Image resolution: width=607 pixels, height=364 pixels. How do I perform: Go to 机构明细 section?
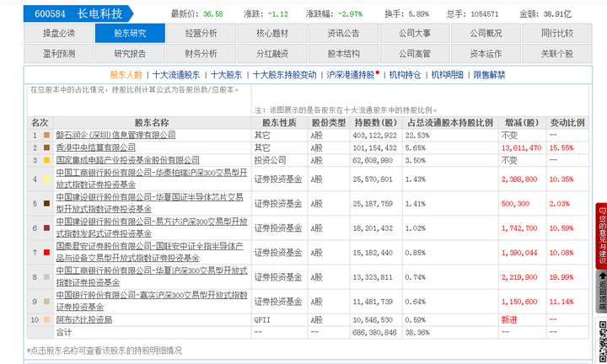(447, 75)
